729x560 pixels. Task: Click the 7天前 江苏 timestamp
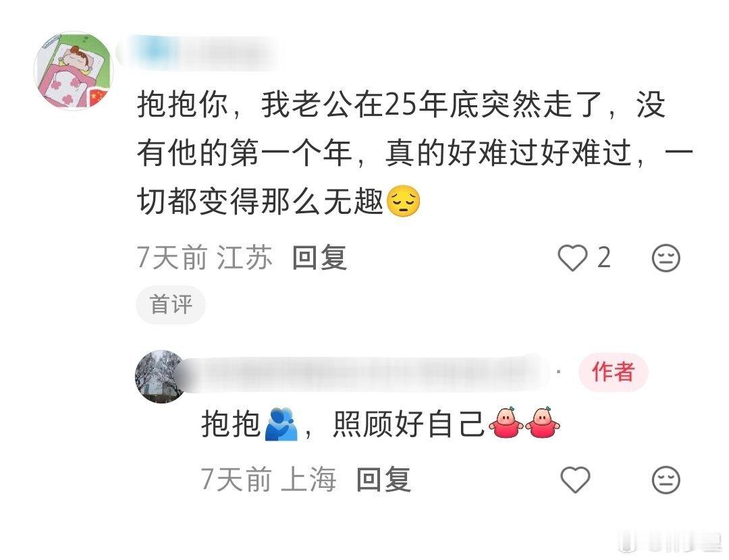(205, 258)
